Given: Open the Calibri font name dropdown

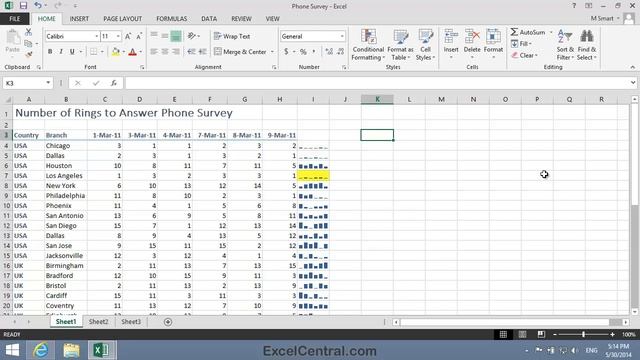Looking at the screenshot, I should tap(97, 36).
